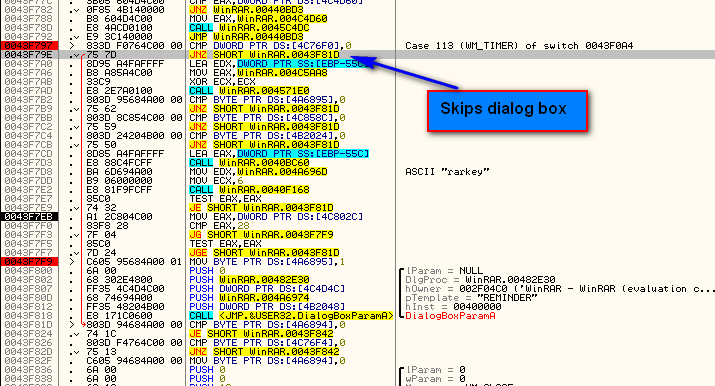715x386 pixels.
Task: Click the MOV EDX,WinRAR.004A696D instruction
Action: point(259,172)
